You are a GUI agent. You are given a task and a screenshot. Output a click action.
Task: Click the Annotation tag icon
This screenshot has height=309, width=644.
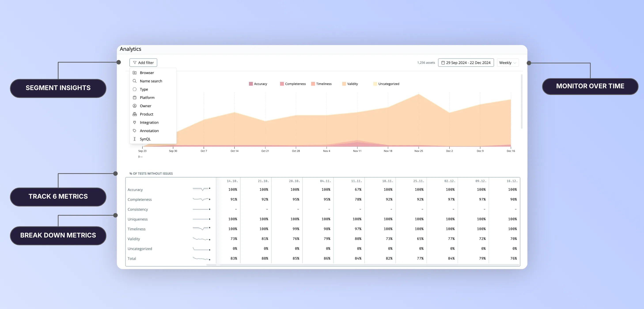[x=134, y=131]
